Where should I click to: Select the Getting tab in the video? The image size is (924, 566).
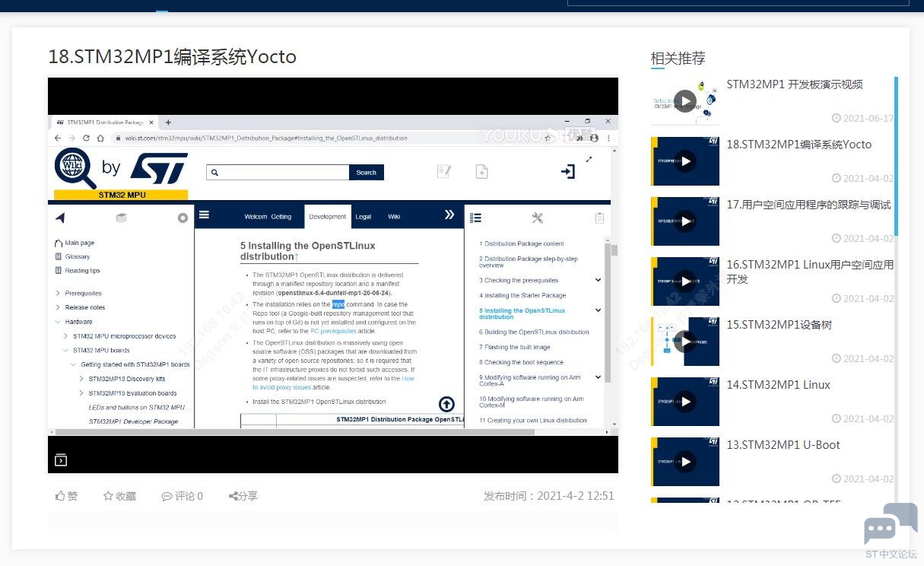pos(281,217)
